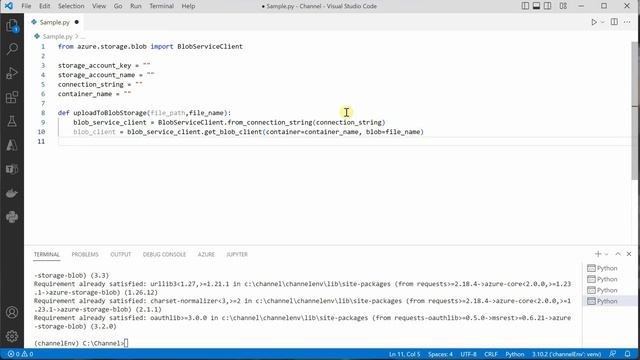The width and height of the screenshot is (640, 360).
Task: Place cursor on empty line 11
Action: 343,141
